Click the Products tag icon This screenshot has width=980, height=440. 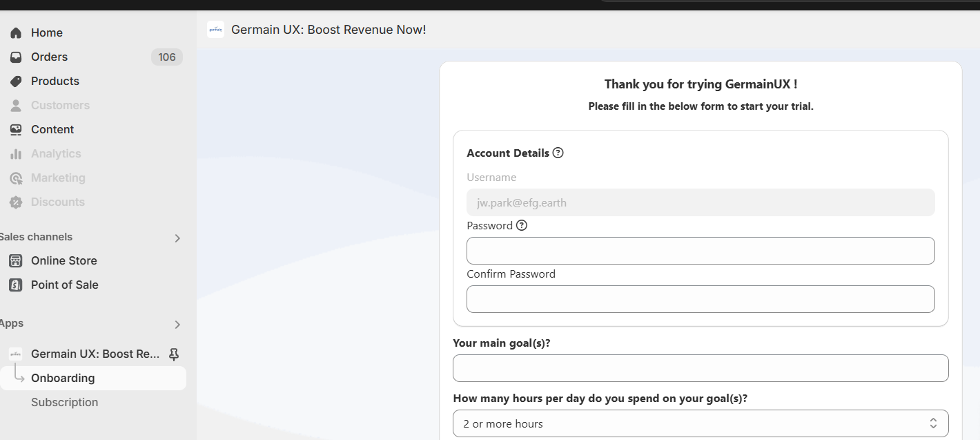(16, 81)
